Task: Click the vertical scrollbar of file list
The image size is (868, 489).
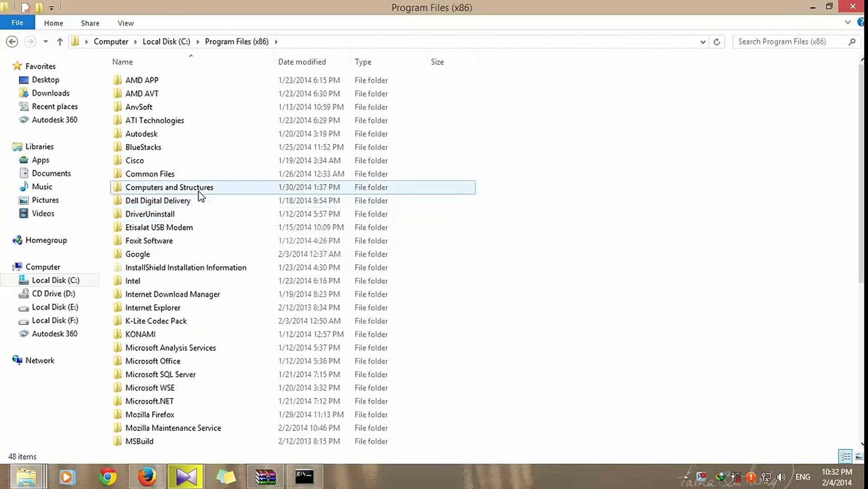Action: coord(861,174)
